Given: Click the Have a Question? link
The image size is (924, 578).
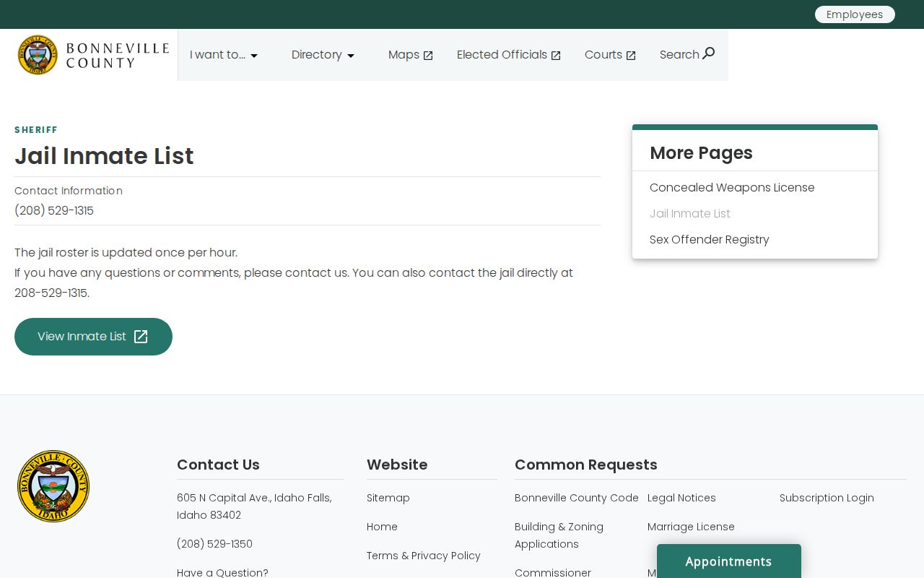Looking at the screenshot, I should coord(222,572).
